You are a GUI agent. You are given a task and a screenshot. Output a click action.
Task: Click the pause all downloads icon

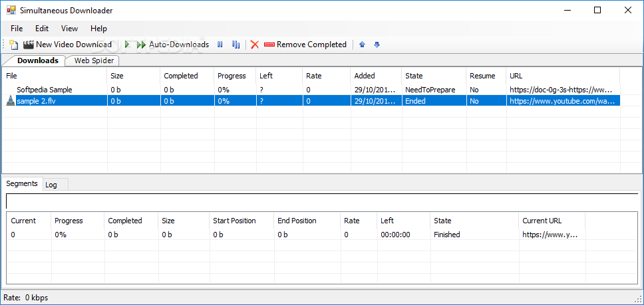pos(236,45)
